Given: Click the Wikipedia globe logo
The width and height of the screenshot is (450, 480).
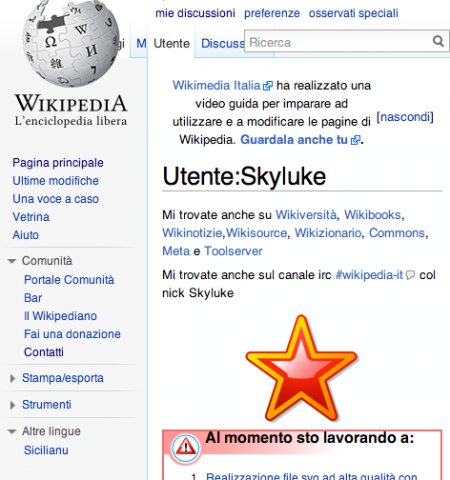Looking at the screenshot, I should point(71,43).
